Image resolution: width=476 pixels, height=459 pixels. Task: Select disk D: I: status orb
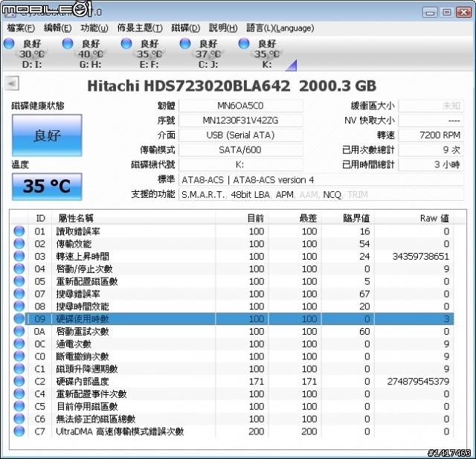(x=9, y=44)
